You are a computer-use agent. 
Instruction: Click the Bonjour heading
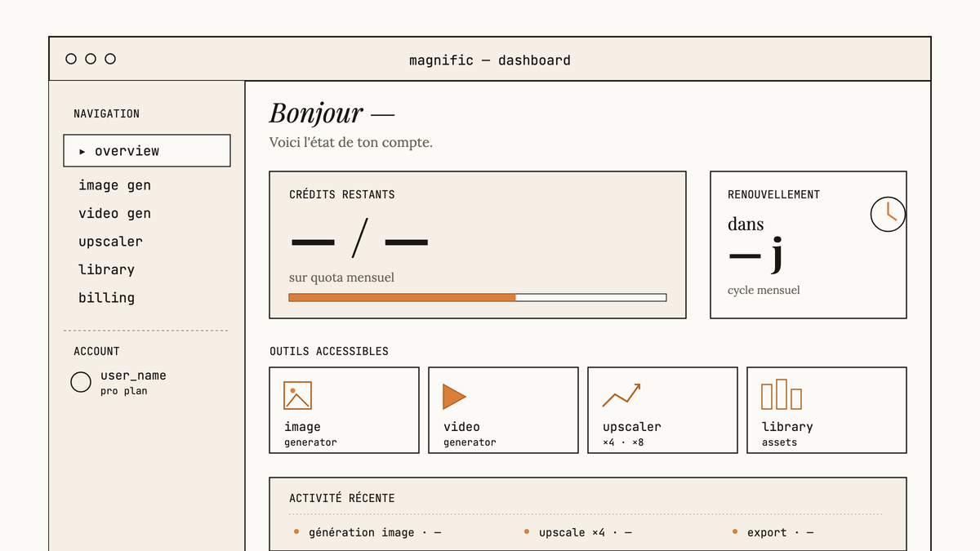(332, 113)
